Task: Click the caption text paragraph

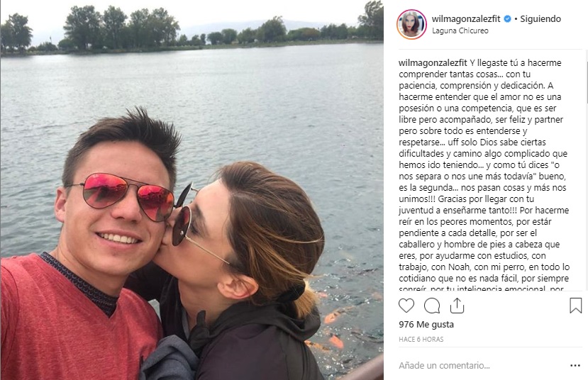Action: tap(484, 174)
